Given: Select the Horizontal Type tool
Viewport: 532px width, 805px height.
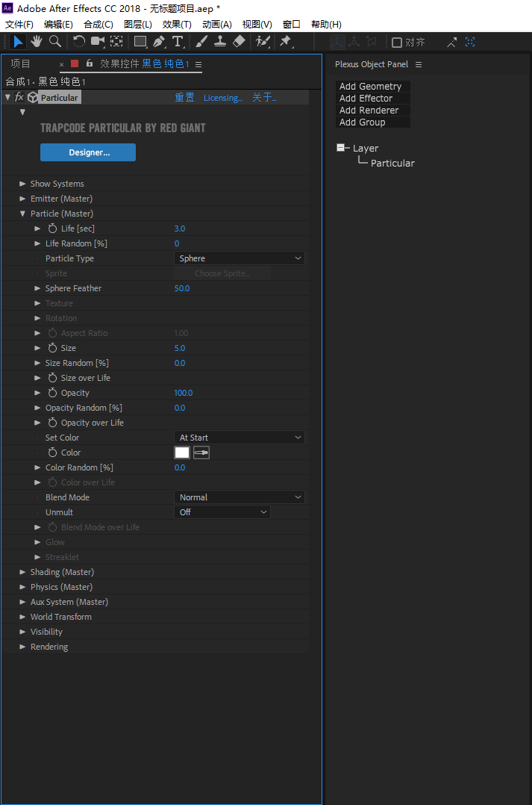Looking at the screenshot, I should click(178, 42).
